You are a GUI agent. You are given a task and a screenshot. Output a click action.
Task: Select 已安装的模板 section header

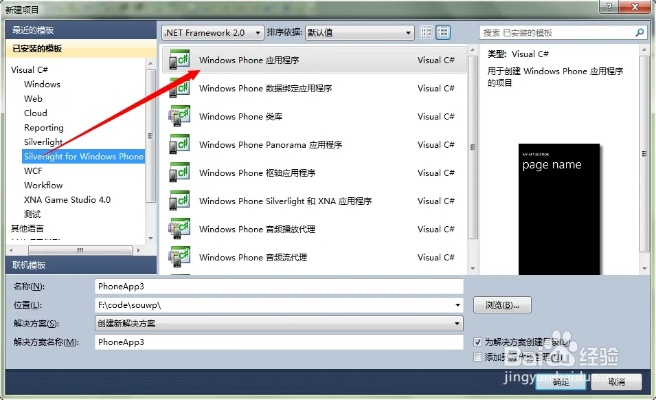coord(81,49)
